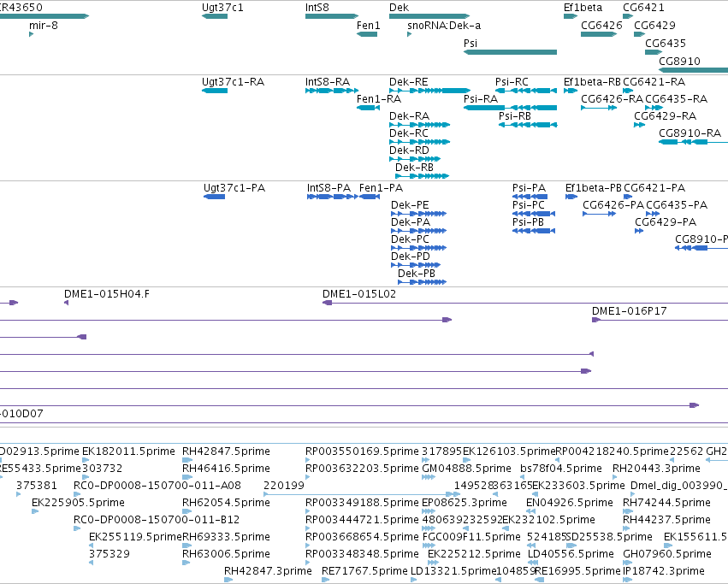The height and width of the screenshot is (584, 728).
Task: Select transcript Dek-RD
Action: point(409,150)
